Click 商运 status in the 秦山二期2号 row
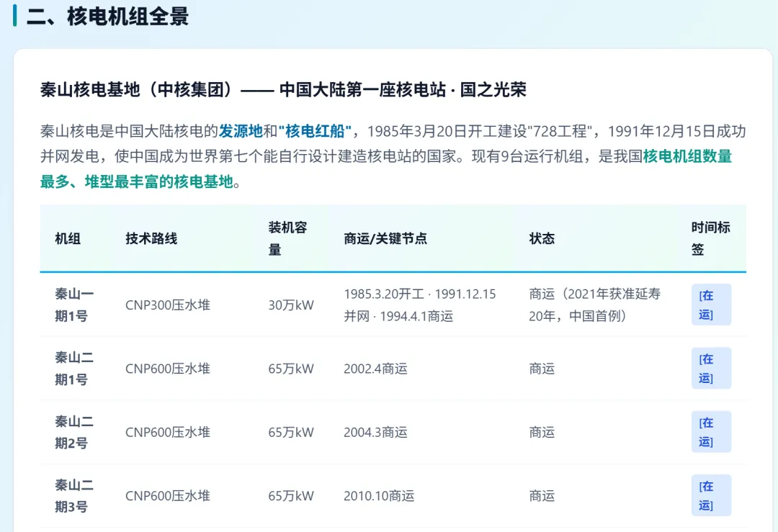This screenshot has height=532, width=778. (x=542, y=432)
